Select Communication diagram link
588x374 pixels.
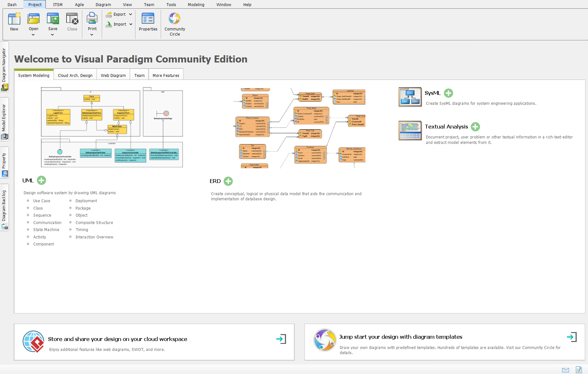47,223
